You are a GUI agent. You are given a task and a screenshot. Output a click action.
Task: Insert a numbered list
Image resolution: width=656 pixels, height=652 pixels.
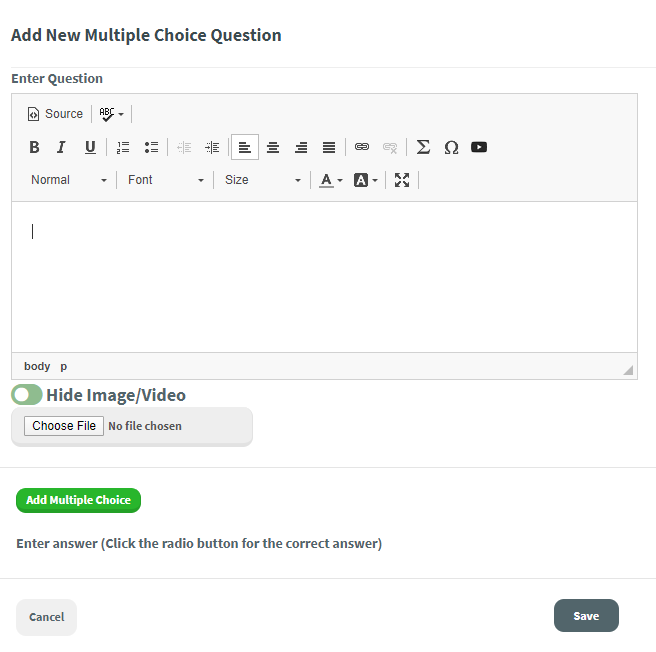coord(123,147)
